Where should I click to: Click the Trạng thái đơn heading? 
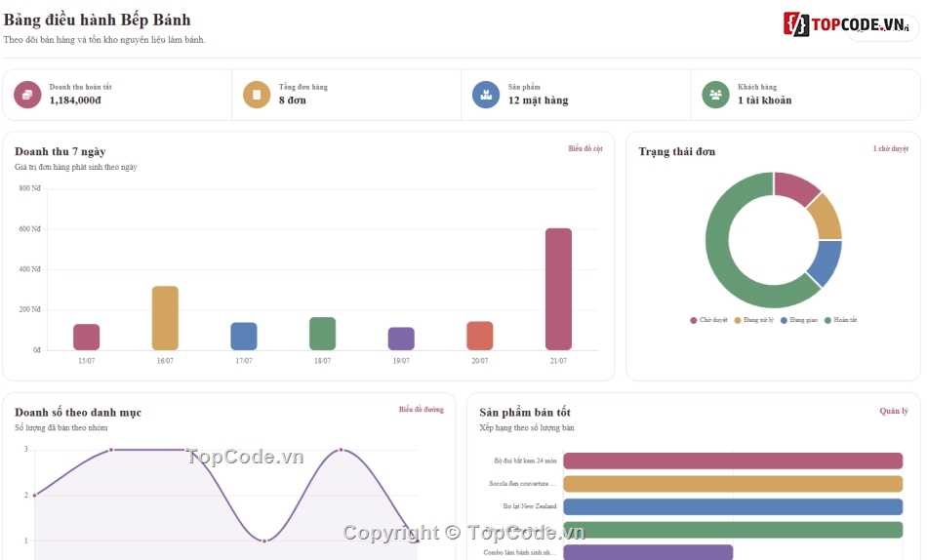pos(677,151)
